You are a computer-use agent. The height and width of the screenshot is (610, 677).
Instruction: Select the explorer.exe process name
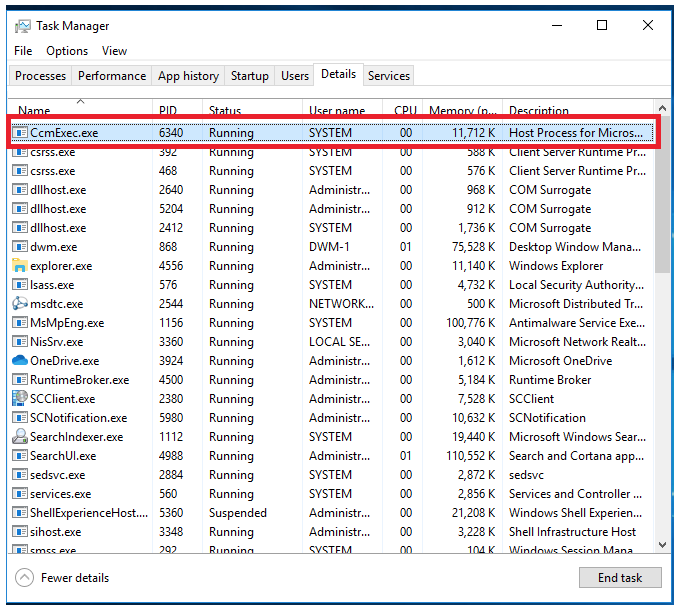point(61,266)
